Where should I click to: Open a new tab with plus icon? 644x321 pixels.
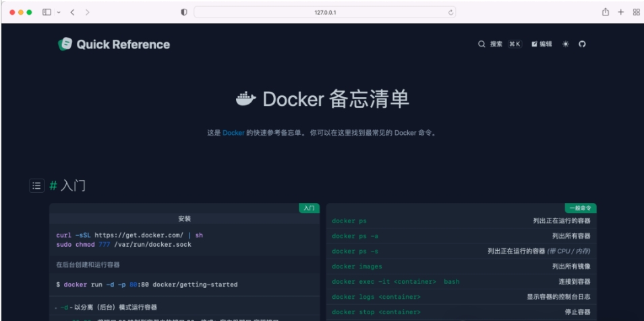(621, 12)
